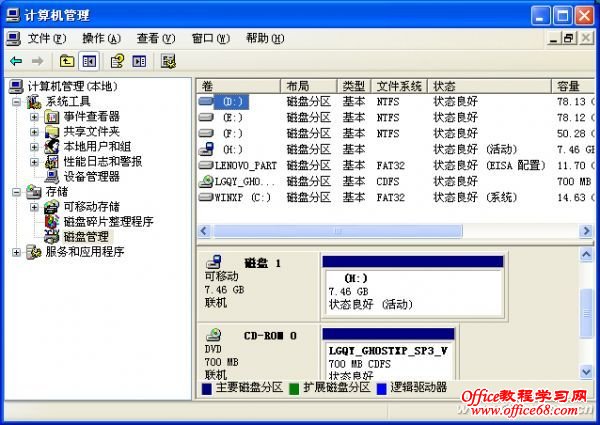Viewport: 600px width, 425px height.
Task: Click the (H:) removable volume icon
Action: click(206, 149)
